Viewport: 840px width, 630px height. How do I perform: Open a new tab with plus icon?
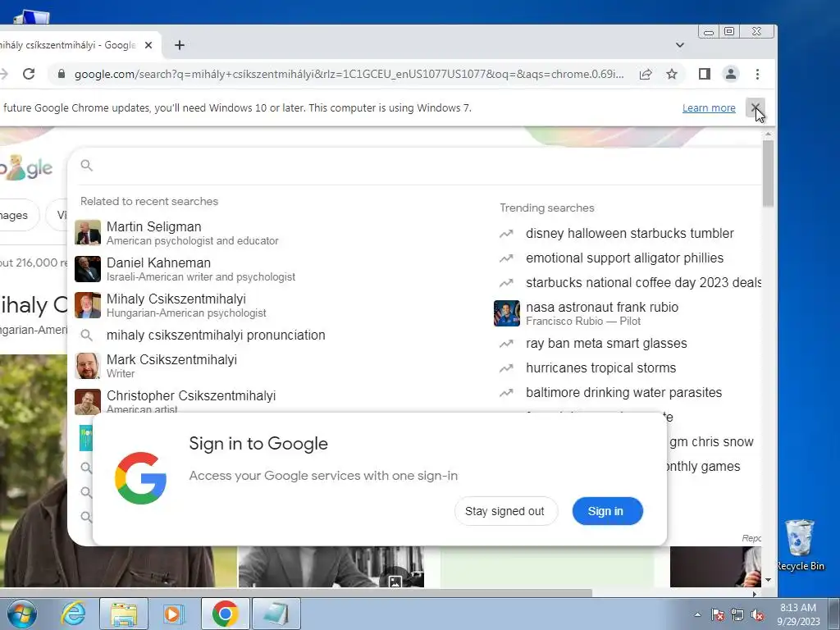click(x=180, y=45)
